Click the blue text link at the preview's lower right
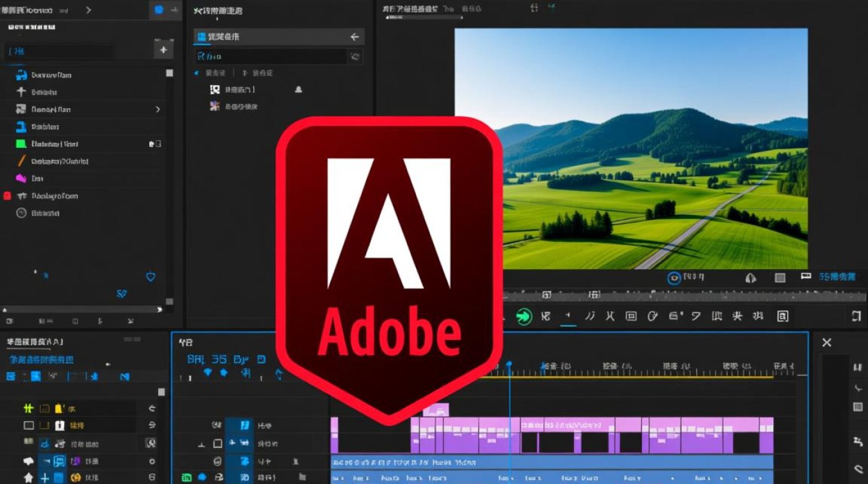This screenshot has height=484, width=868. pos(837,277)
